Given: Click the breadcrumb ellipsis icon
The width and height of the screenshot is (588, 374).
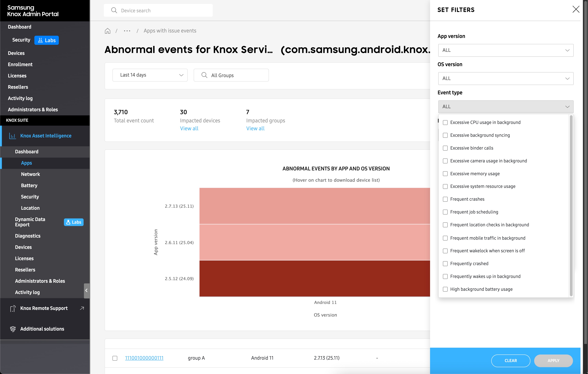Looking at the screenshot, I should [x=127, y=31].
